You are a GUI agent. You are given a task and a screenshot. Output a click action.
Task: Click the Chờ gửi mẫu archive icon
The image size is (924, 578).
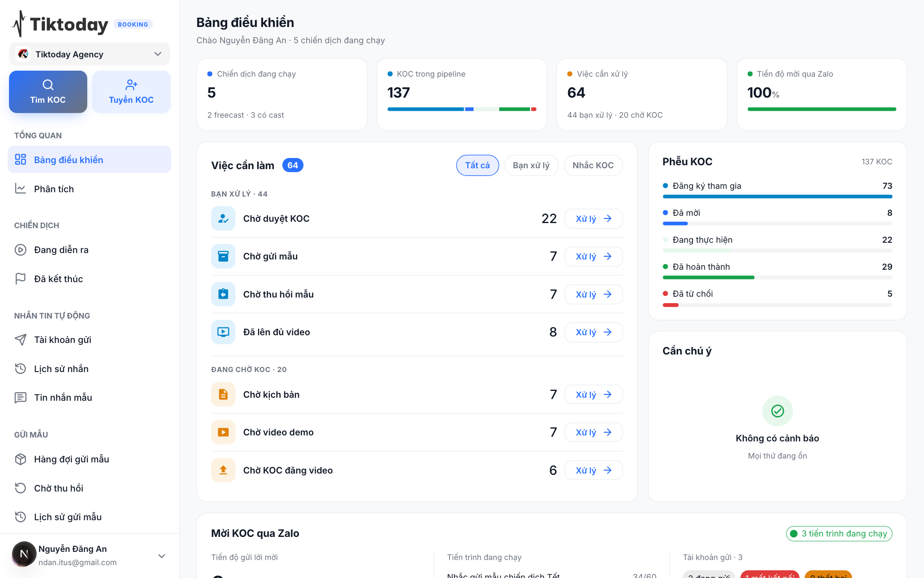tap(223, 256)
